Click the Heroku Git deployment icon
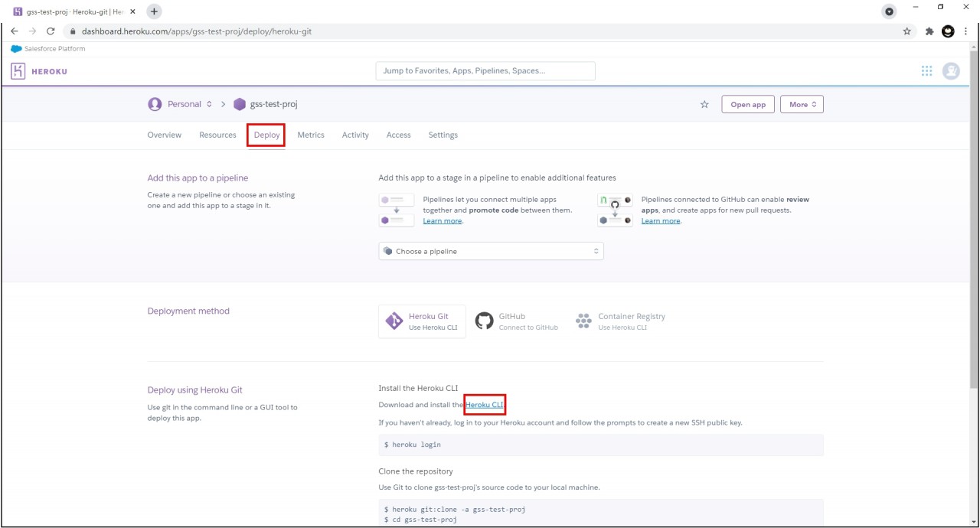 tap(394, 321)
